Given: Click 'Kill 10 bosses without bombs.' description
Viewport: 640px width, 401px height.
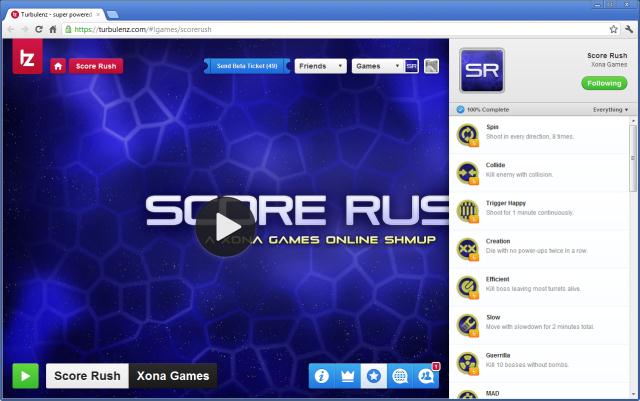Looking at the screenshot, I should tap(527, 365).
